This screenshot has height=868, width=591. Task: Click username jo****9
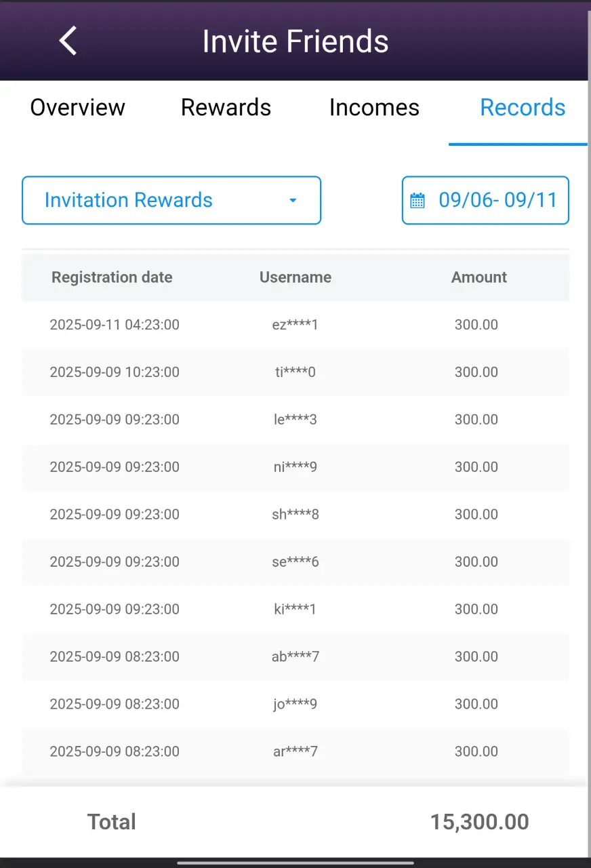point(295,705)
